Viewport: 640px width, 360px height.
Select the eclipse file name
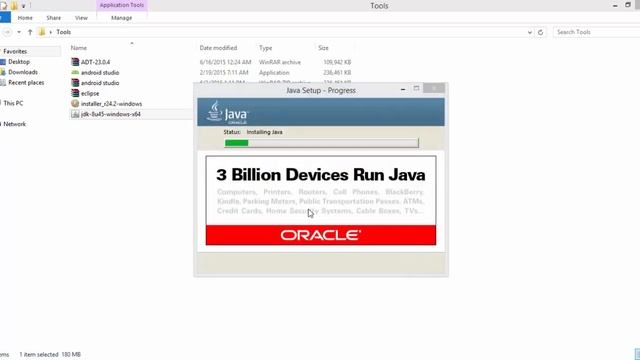(x=90, y=93)
